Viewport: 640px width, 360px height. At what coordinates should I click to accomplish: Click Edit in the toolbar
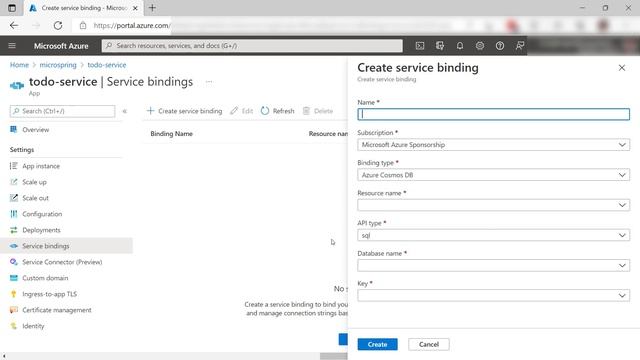242,111
